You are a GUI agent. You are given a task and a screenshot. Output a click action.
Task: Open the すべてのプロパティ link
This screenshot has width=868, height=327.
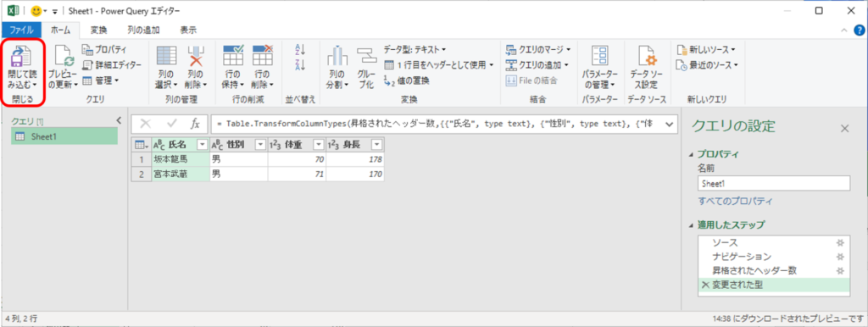click(x=735, y=201)
